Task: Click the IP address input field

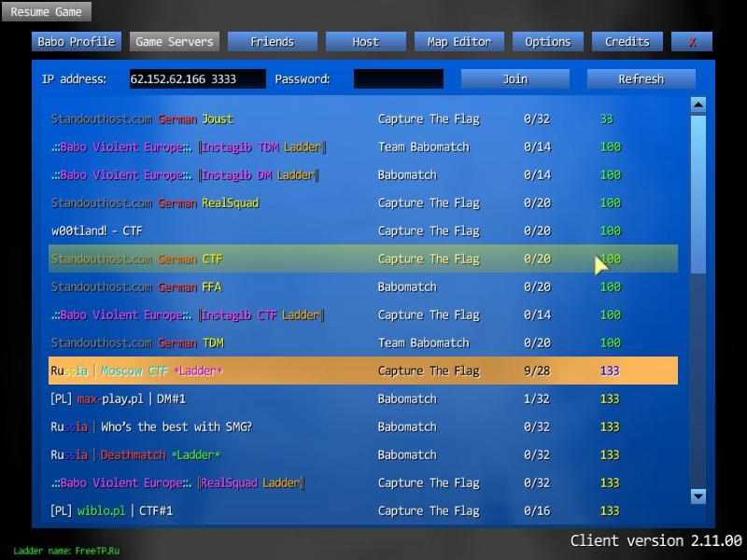Action: coord(197,79)
